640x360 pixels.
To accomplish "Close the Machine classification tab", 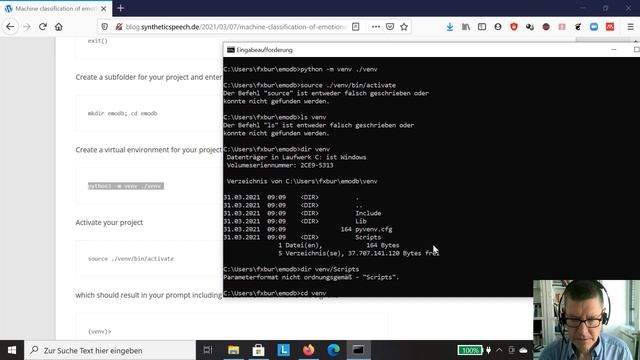I will [104, 9].
